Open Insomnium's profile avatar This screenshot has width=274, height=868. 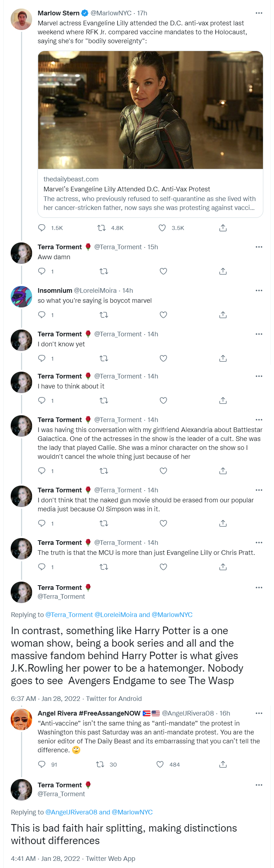21,297
